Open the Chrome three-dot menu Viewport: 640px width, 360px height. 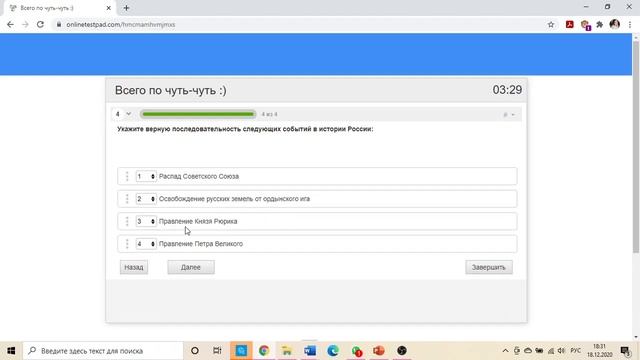[x=630, y=24]
